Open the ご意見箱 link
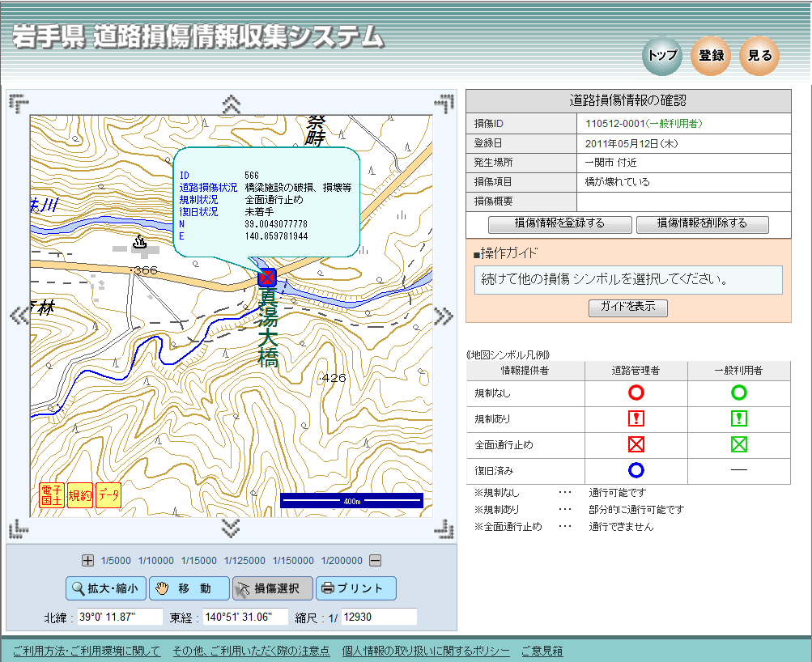This screenshot has height=662, width=812. [542, 651]
